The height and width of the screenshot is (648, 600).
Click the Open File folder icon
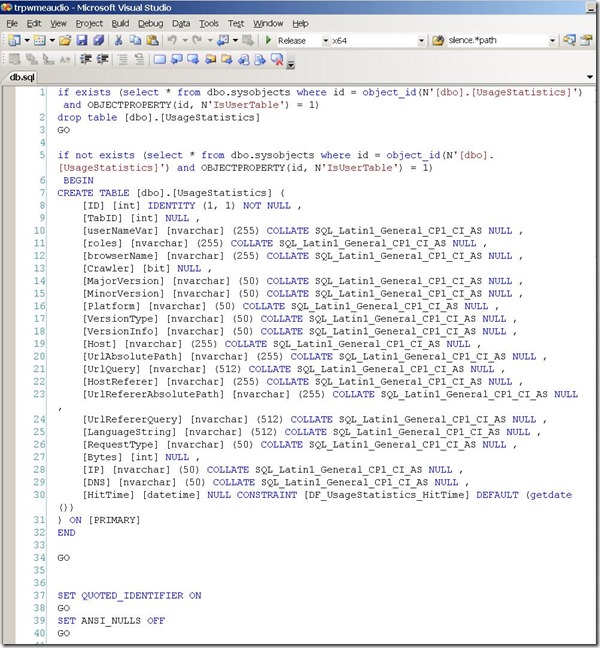click(x=65, y=40)
